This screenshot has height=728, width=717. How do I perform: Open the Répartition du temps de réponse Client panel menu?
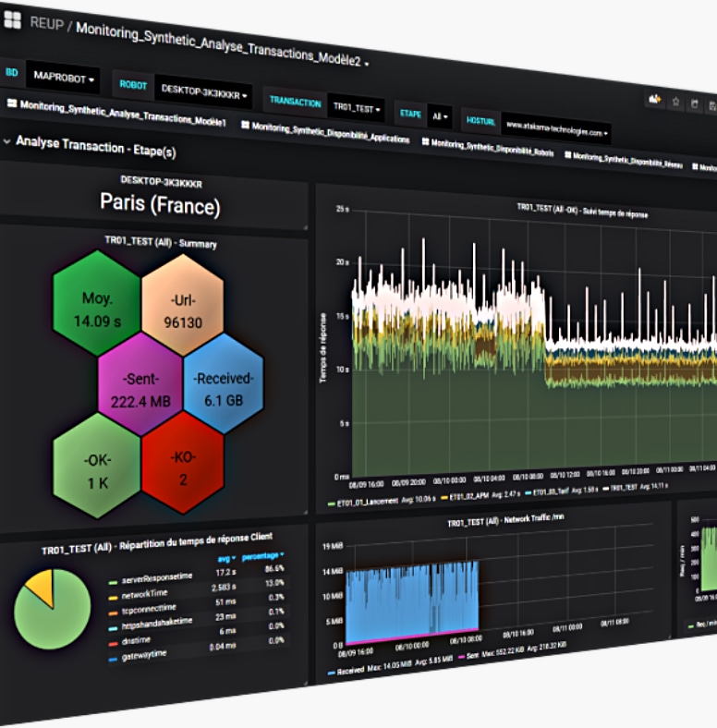[x=156, y=543]
